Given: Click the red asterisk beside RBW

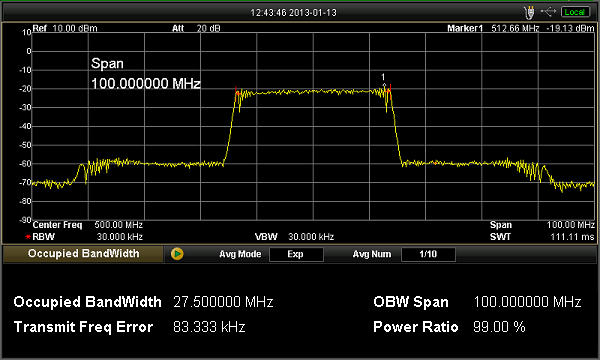Looking at the screenshot, I should (28, 237).
